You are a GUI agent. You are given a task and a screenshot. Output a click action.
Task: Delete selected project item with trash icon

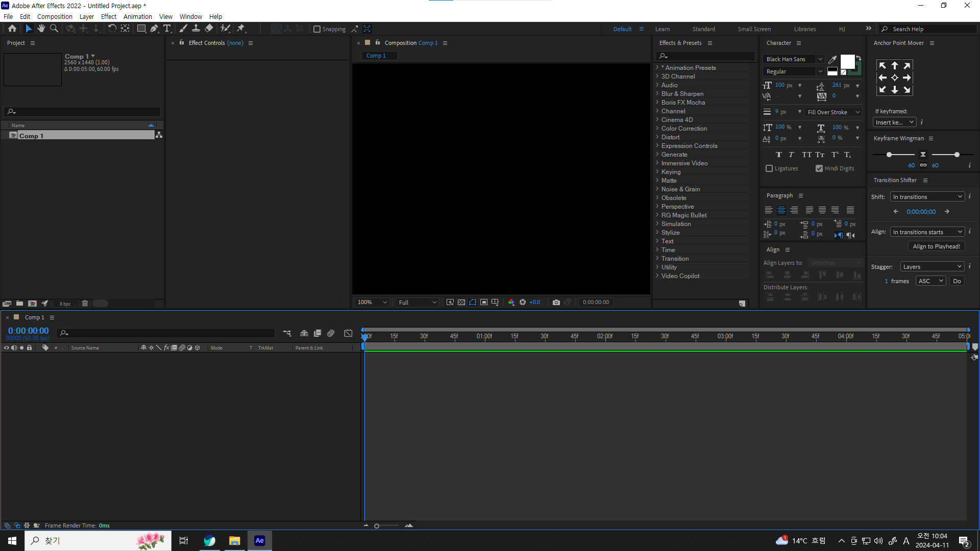pos(85,304)
